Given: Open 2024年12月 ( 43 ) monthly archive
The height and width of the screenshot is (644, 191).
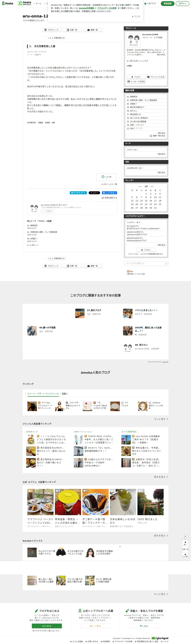Looking at the screenshot, I should click(135, 168).
